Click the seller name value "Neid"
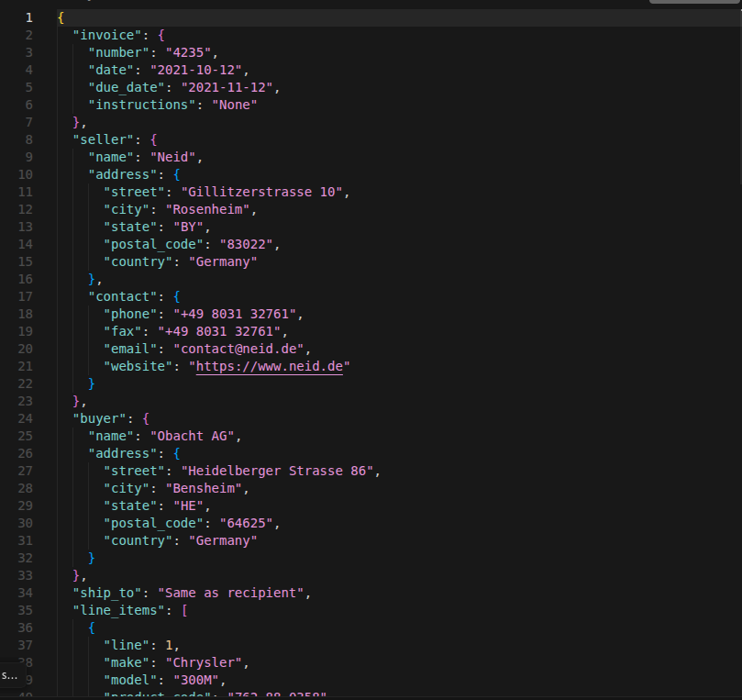The height and width of the screenshot is (700, 742). (172, 158)
